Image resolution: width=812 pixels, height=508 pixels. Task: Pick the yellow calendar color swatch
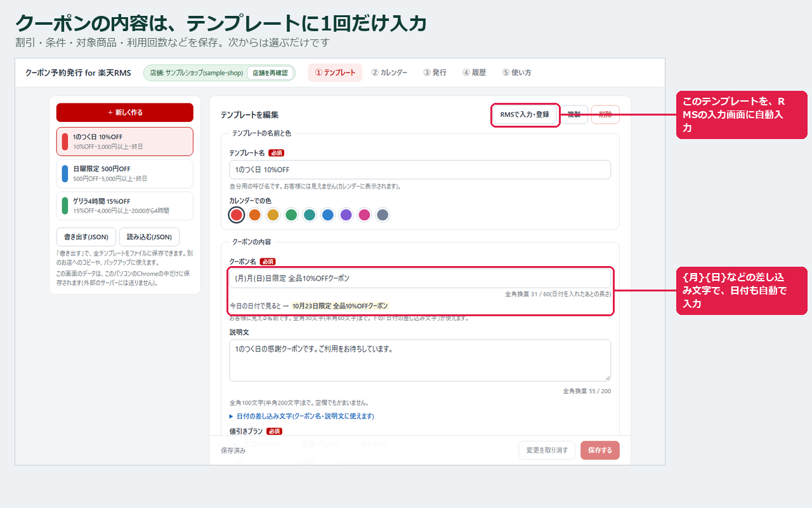(273, 215)
